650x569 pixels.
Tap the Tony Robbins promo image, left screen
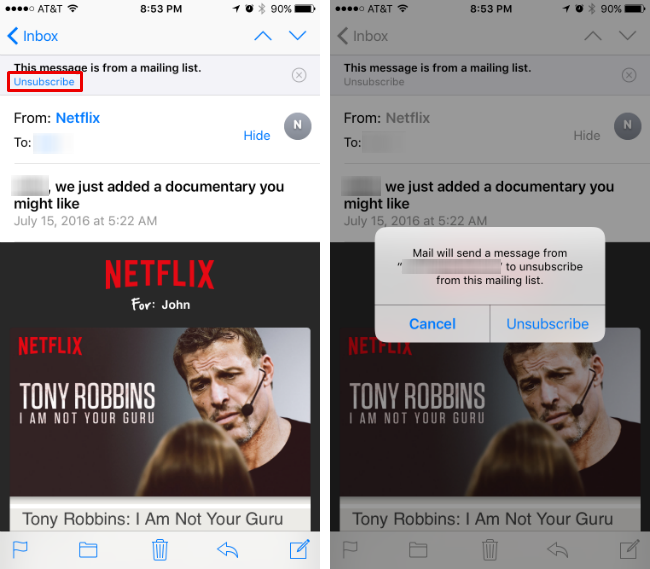point(160,412)
